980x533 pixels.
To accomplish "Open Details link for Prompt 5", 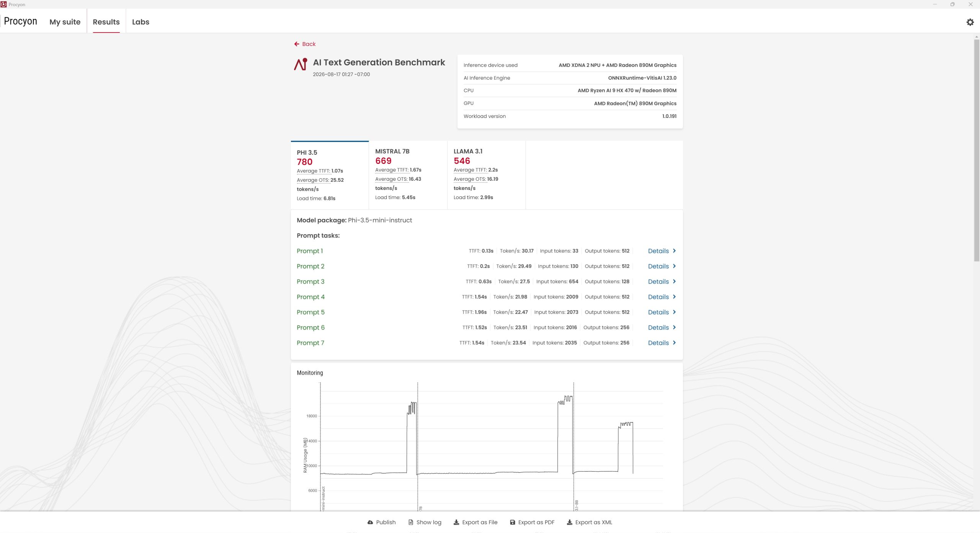I will click(658, 312).
